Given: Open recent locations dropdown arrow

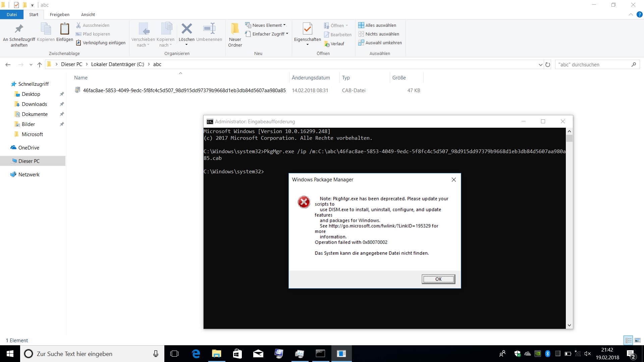Looking at the screenshot, I should 31,64.
